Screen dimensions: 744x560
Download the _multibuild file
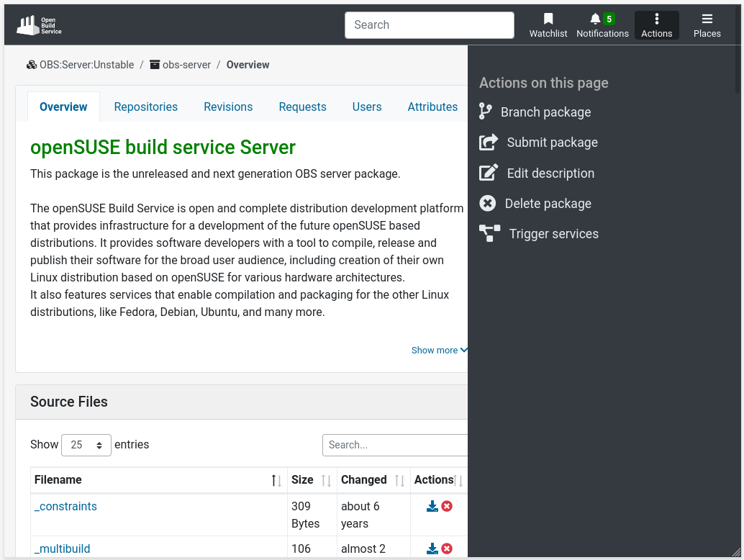[x=432, y=549]
